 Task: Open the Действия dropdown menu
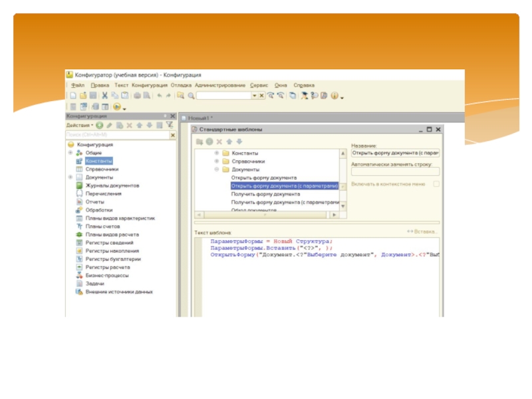(x=79, y=125)
